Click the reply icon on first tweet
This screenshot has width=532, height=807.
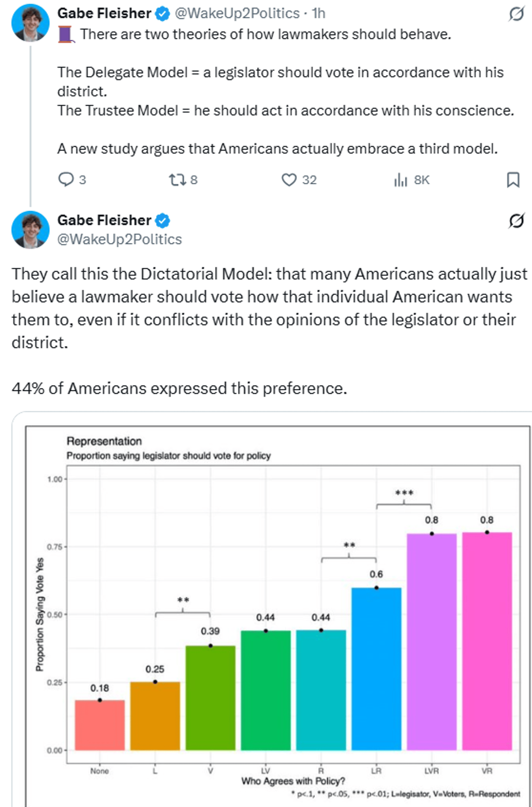click(66, 180)
